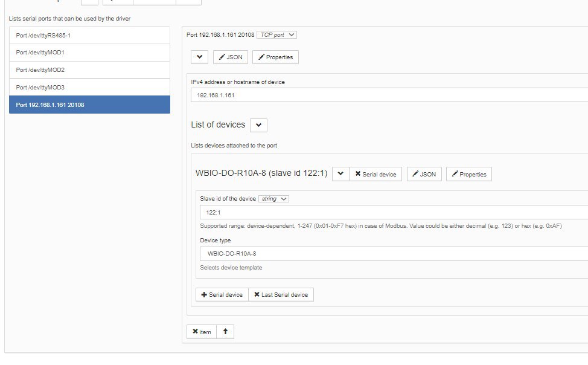Click 'Lists devices attached to the port' text
The image size is (588, 365).
coord(234,145)
